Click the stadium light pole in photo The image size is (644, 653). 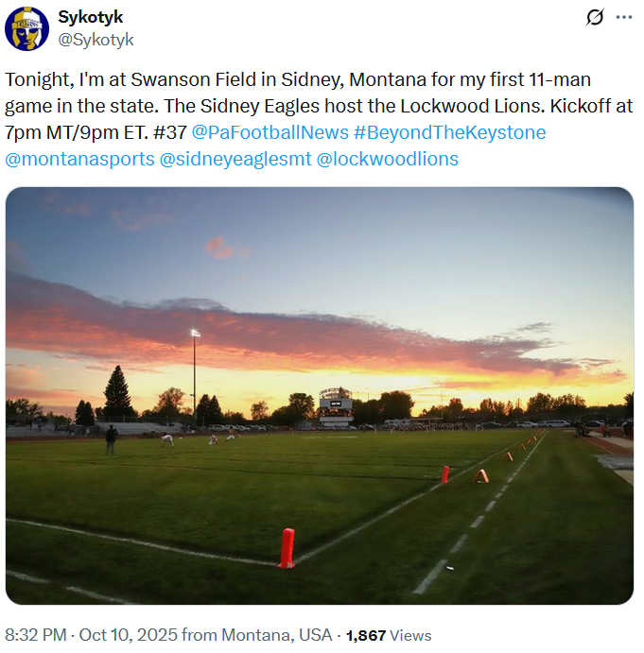[x=195, y=373]
